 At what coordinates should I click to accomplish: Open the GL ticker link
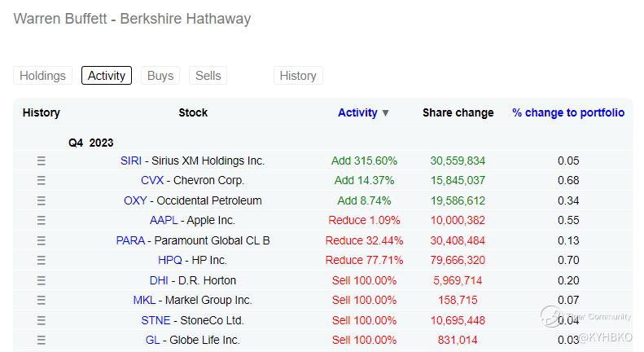coord(152,340)
